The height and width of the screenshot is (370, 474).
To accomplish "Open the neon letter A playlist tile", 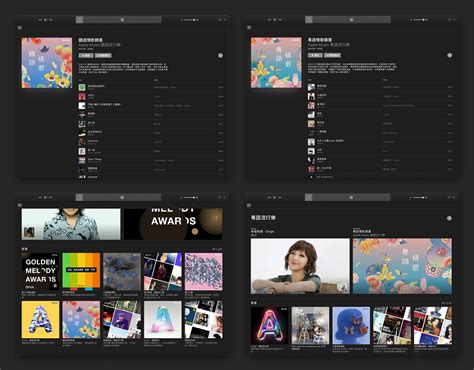I will point(269,326).
